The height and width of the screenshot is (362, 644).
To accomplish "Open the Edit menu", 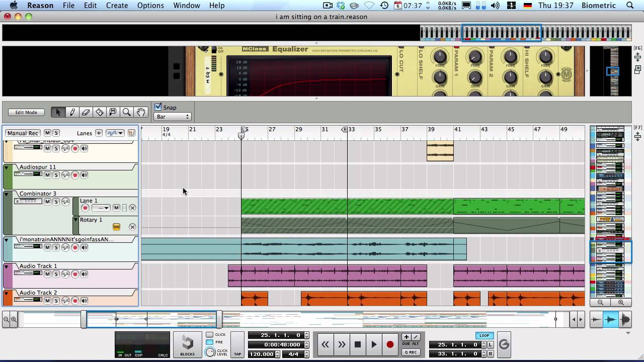I will click(91, 6).
